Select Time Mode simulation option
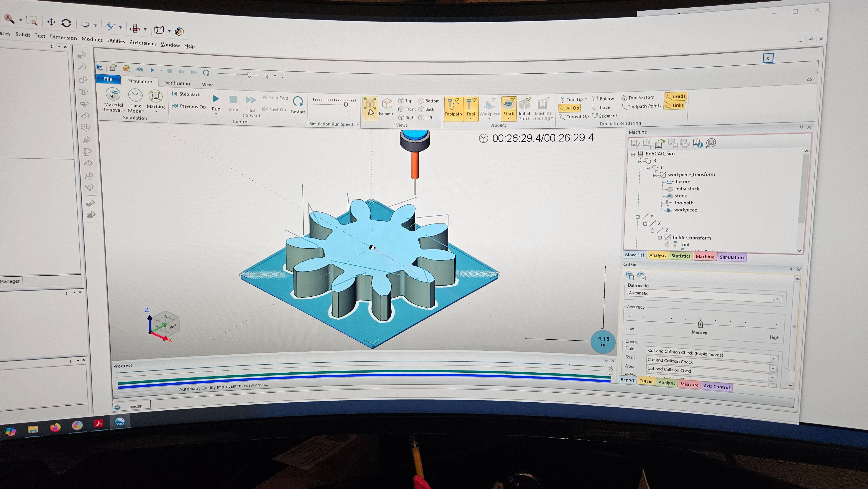868x489 pixels. click(x=135, y=101)
